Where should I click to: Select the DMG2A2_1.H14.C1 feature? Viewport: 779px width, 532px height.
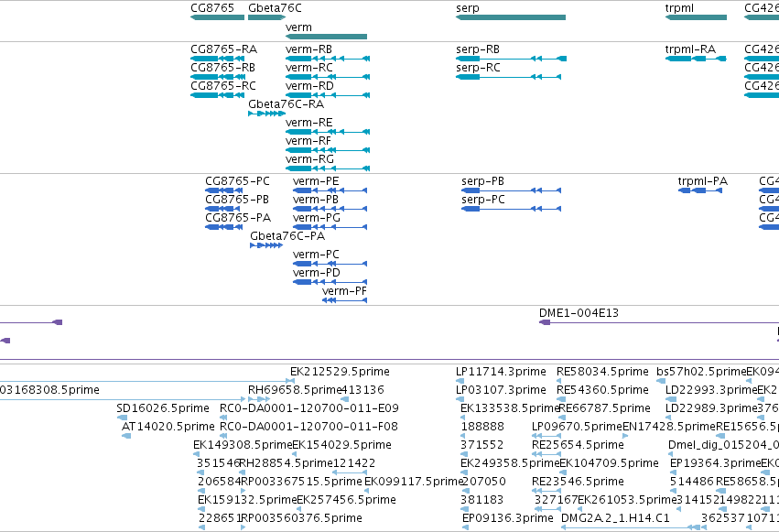tap(631, 527)
